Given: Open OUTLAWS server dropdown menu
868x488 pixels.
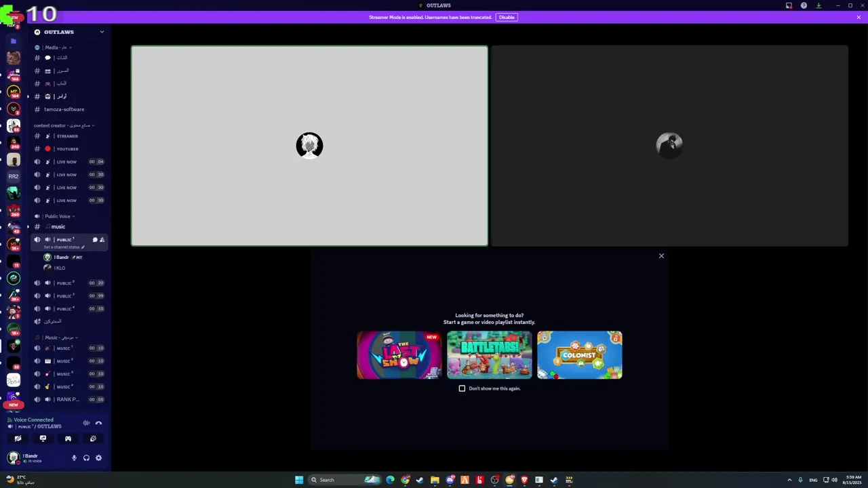Looking at the screenshot, I should [x=102, y=32].
